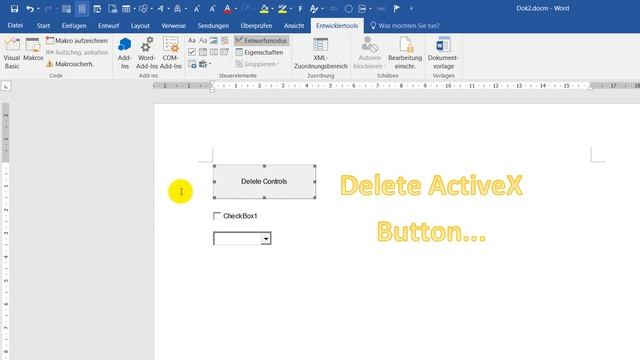This screenshot has width=640, height=360.
Task: Insert a combo box content control
Action: [203, 52]
